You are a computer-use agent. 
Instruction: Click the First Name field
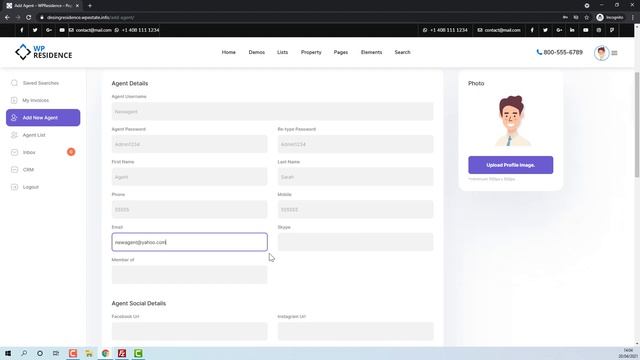[189, 177]
